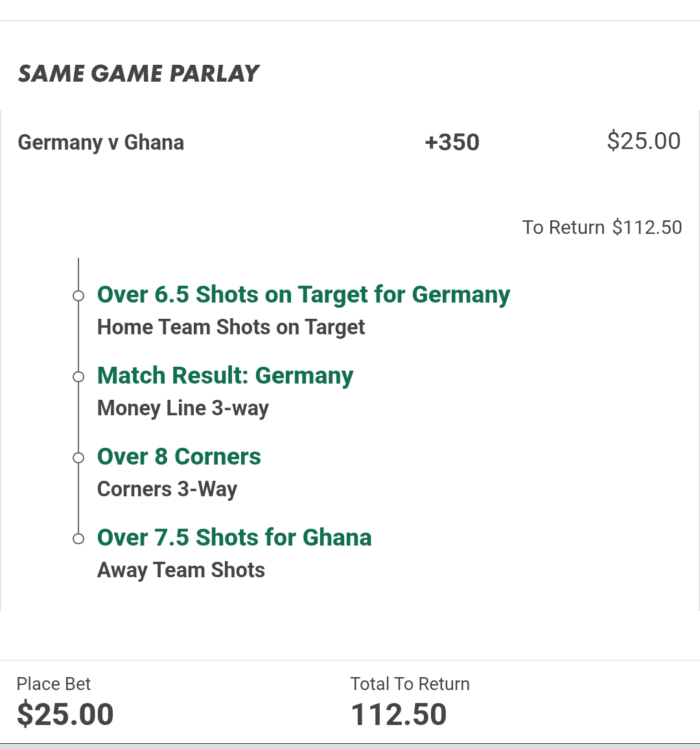Click the Same Game Parlay heading
The width and height of the screenshot is (700, 749).
[x=139, y=74]
